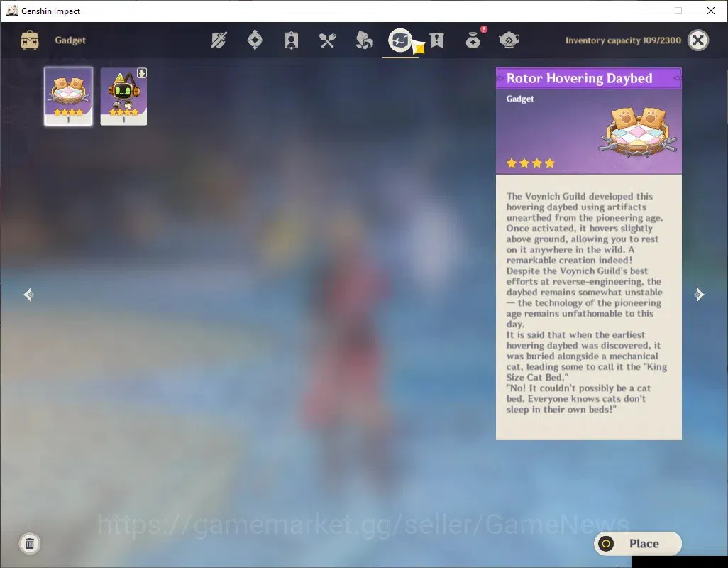Go to previous inventory category arrow

(29, 295)
